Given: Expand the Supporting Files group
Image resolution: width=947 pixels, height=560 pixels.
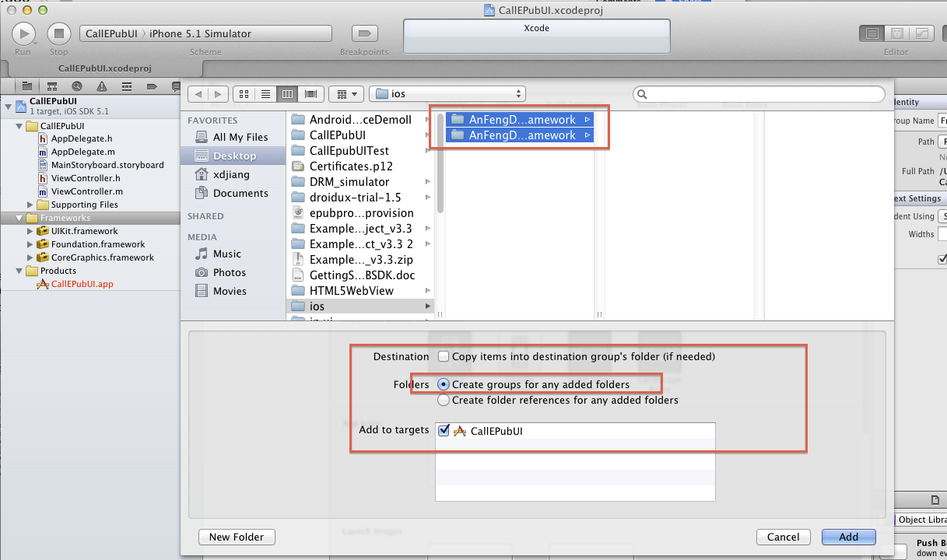Looking at the screenshot, I should pyautogui.click(x=30, y=205).
